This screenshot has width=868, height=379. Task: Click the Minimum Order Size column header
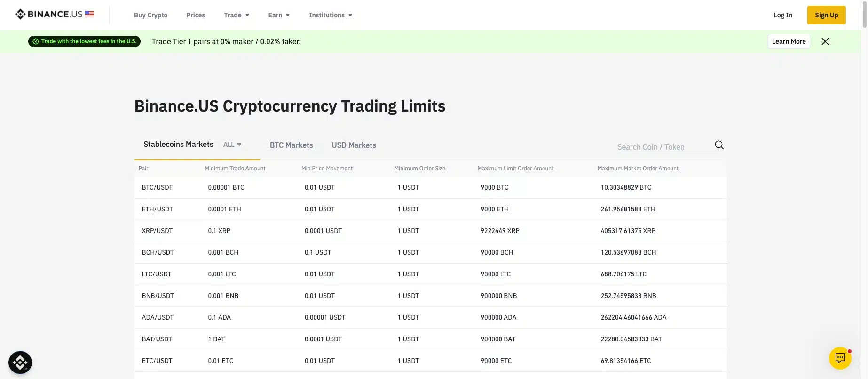[419, 169]
